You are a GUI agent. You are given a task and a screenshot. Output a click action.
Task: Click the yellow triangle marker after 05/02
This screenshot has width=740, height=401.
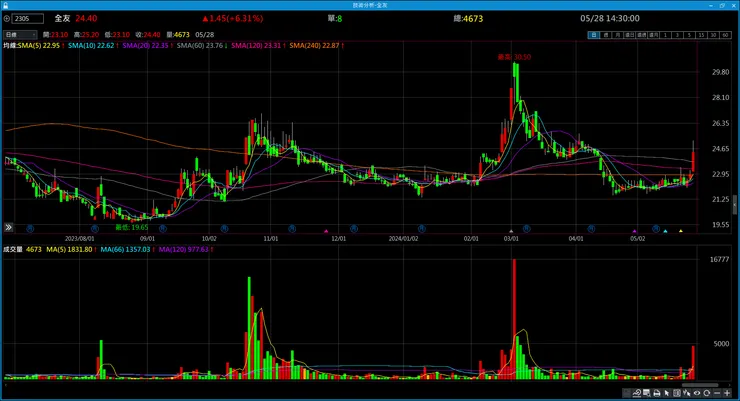click(681, 231)
